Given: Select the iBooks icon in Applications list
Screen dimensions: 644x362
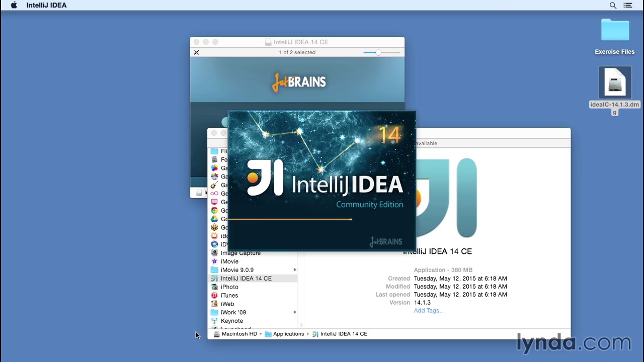Looking at the screenshot, I should 214,236.
